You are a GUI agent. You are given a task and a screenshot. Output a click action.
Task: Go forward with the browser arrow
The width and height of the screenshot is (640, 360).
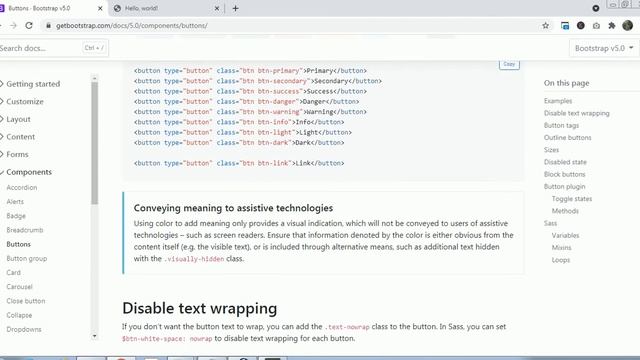click(x=13, y=25)
